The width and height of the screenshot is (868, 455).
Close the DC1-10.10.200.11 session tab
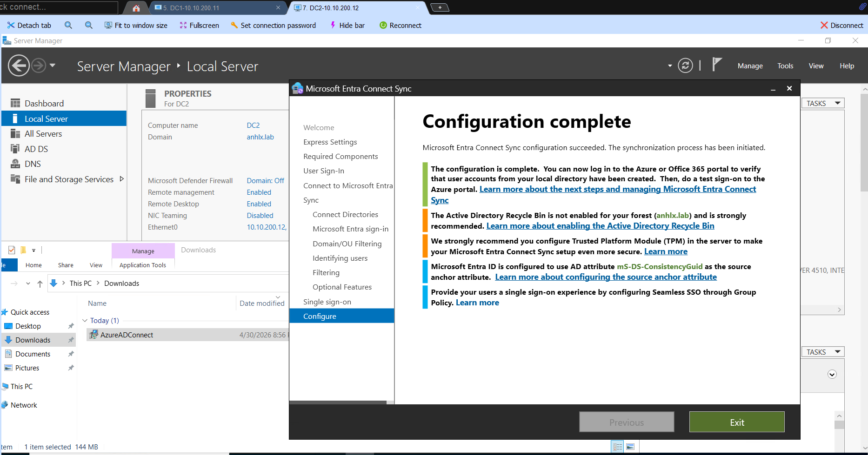(278, 8)
